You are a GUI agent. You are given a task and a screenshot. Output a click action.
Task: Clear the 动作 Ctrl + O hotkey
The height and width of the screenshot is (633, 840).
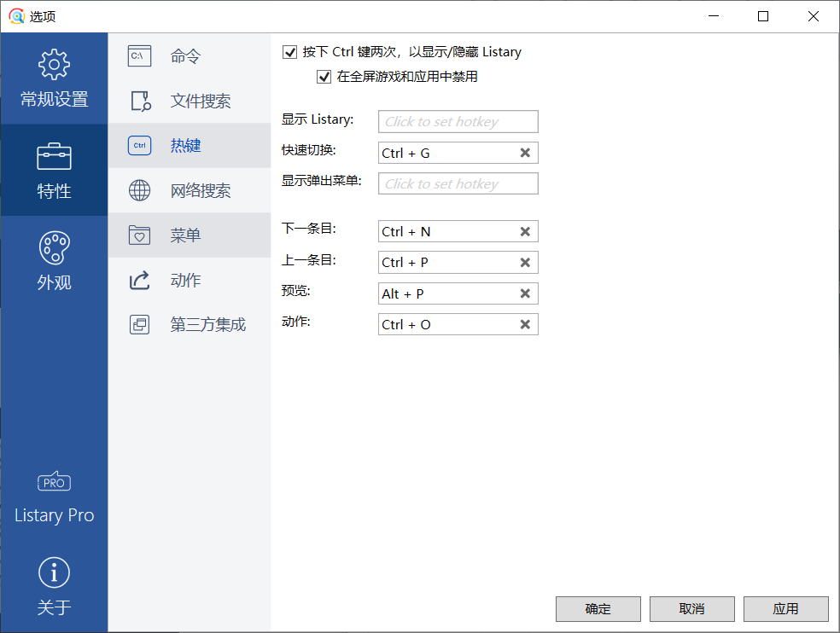click(x=525, y=324)
